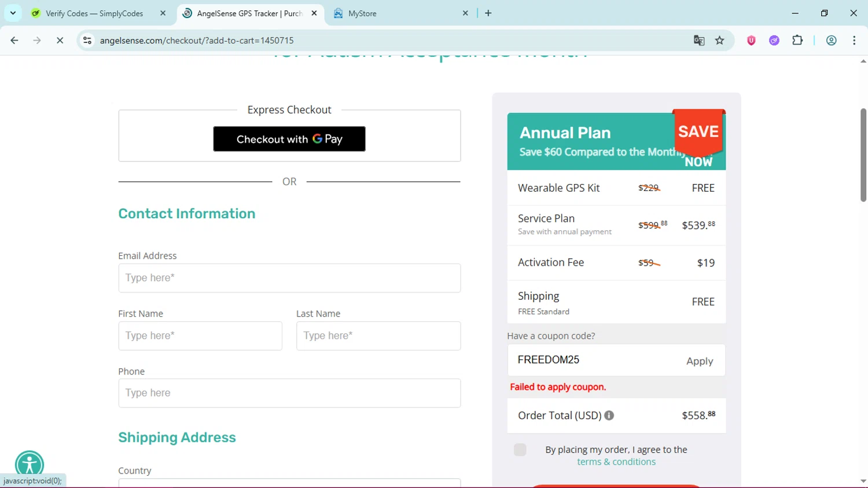The height and width of the screenshot is (488, 868).
Task: Click the Annual Plan title
Action: [x=565, y=133]
